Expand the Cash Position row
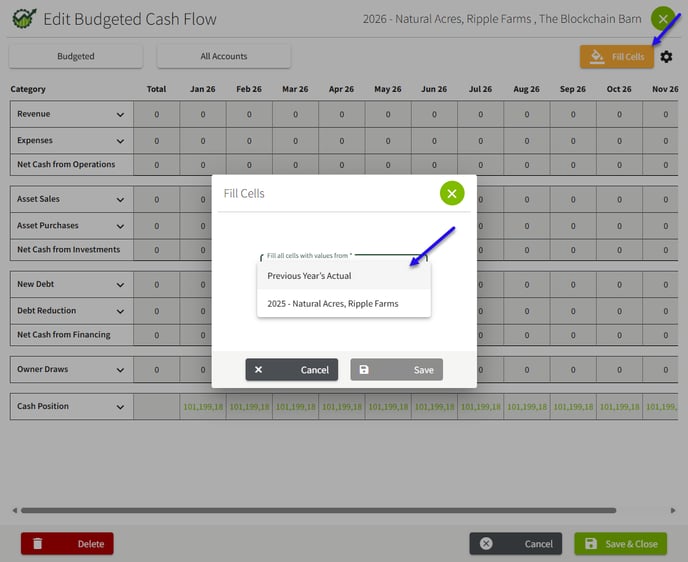Image resolution: width=688 pixels, height=562 pixels. 121,407
